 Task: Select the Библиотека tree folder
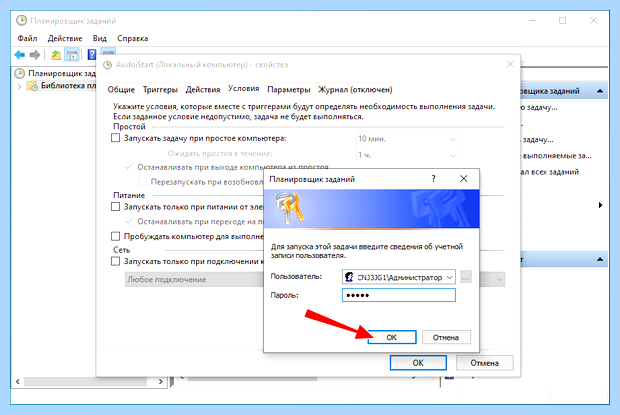[61, 86]
